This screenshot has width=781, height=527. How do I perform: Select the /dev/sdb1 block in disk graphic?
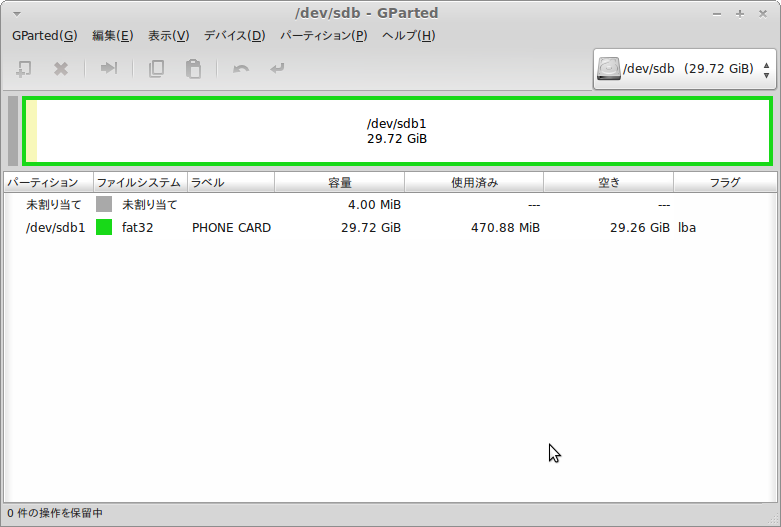[x=397, y=131]
